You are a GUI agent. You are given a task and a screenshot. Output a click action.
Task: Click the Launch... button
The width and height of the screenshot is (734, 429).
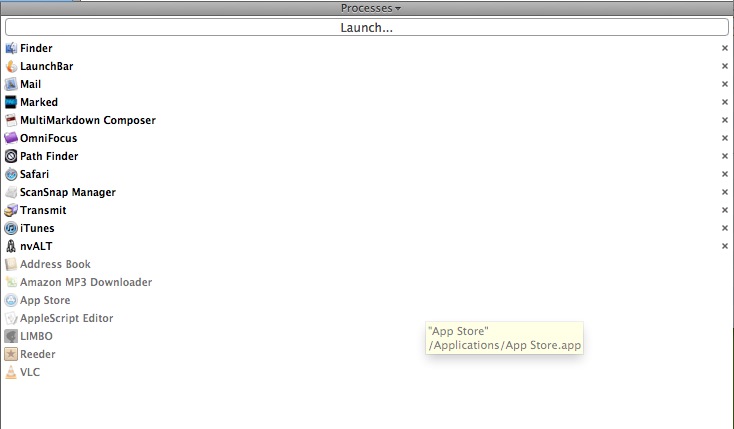(367, 27)
